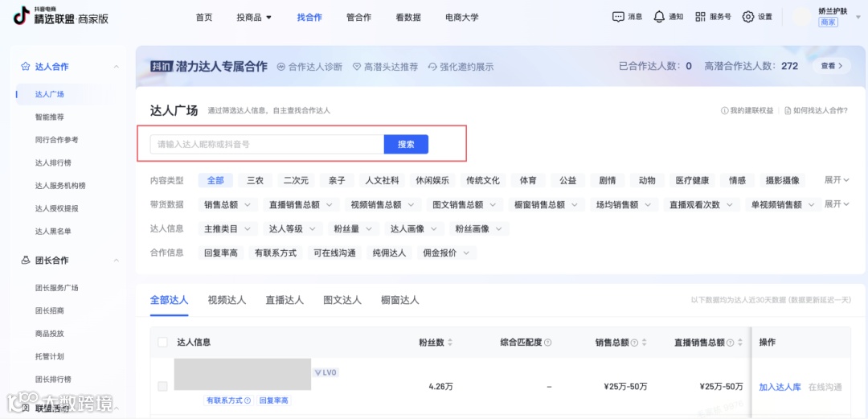Switch to the 图文达人 tab
Viewport: 868px width, 419px height.
pos(342,301)
